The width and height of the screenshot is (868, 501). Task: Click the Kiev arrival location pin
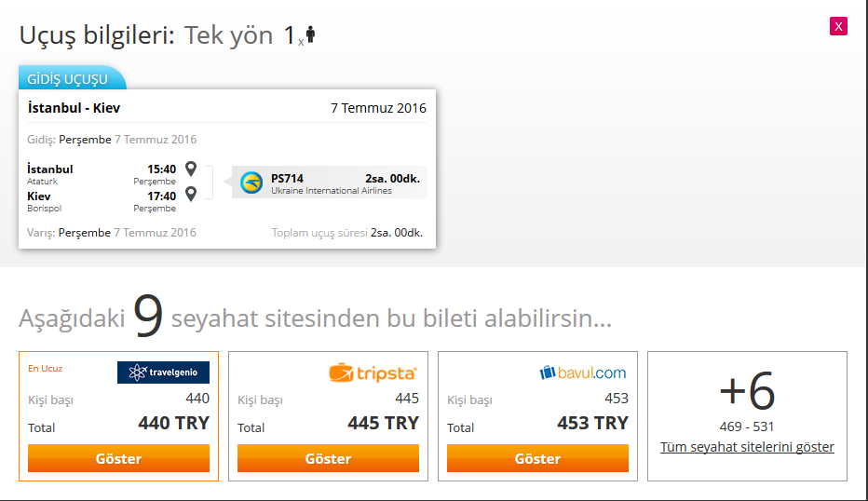pos(191,194)
